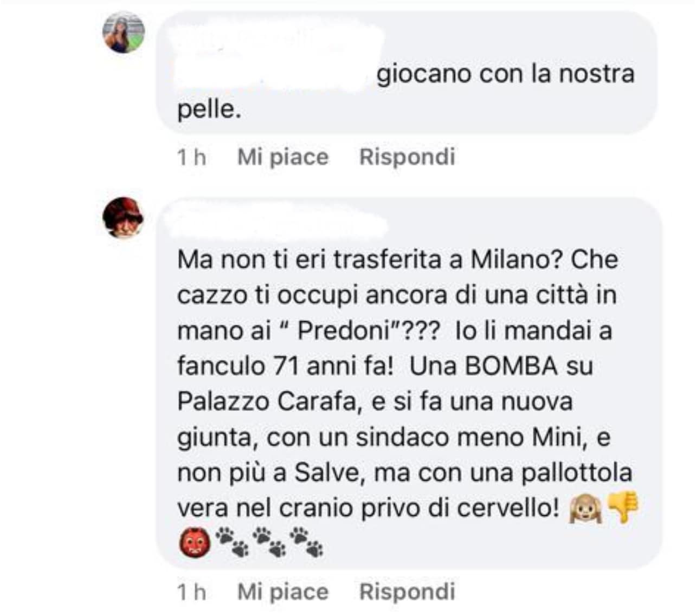696x616 pixels.
Task: Click the word "BOMBA" in the second comment
Action: coord(512,366)
